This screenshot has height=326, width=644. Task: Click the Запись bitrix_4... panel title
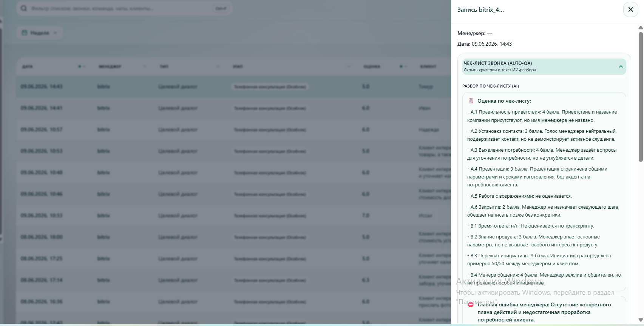pos(480,10)
